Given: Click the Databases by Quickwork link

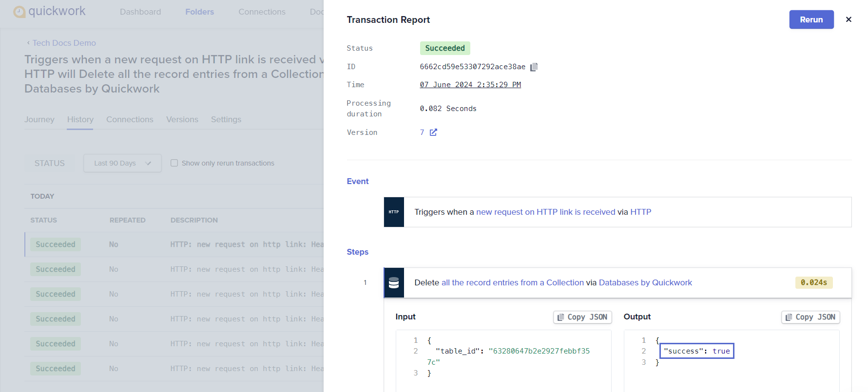Looking at the screenshot, I should [645, 282].
